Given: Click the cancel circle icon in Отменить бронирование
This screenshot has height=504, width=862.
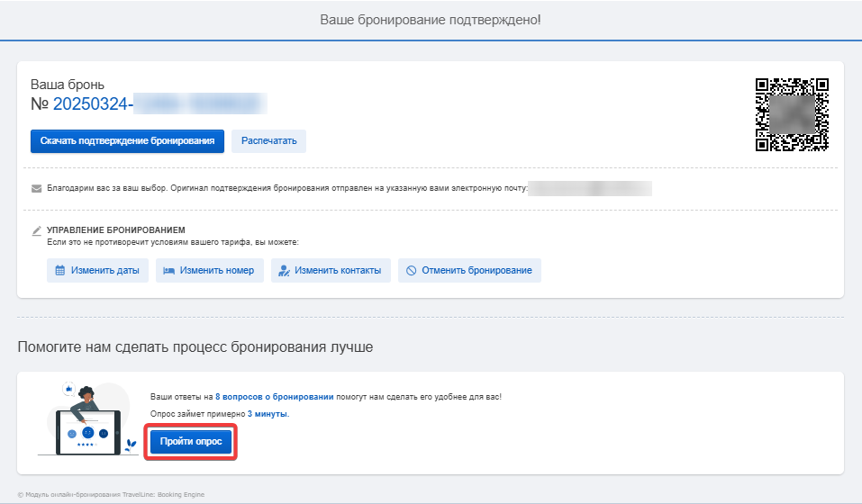Looking at the screenshot, I should tap(412, 270).
